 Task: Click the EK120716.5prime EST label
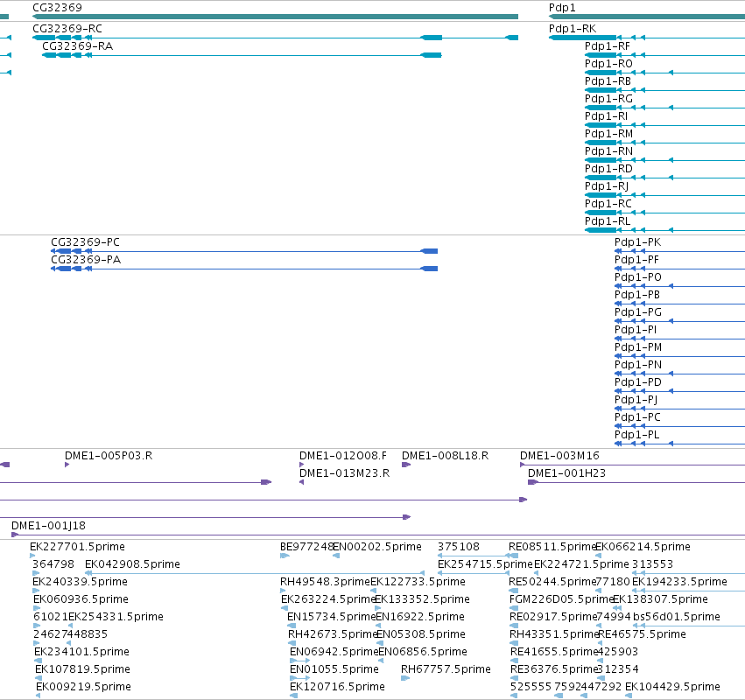pyautogui.click(x=337, y=687)
